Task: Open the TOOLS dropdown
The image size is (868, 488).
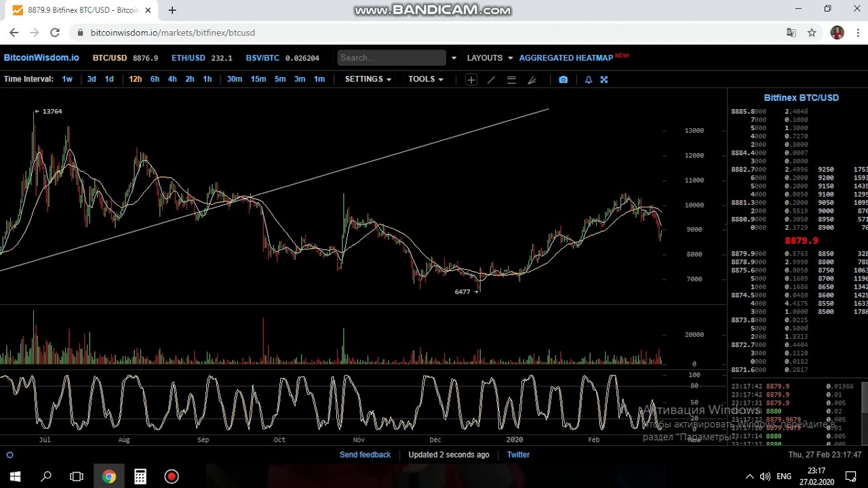Action: tap(426, 79)
